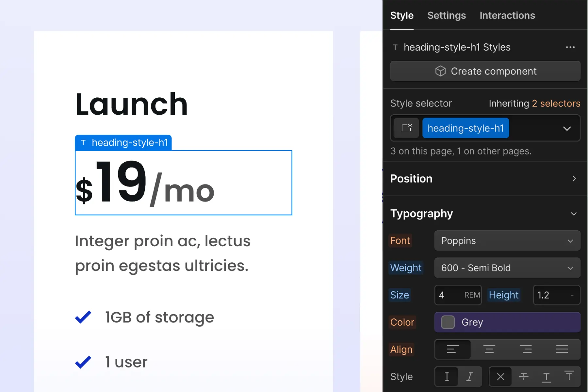Click the Create component button
The image size is (588, 392).
point(485,71)
